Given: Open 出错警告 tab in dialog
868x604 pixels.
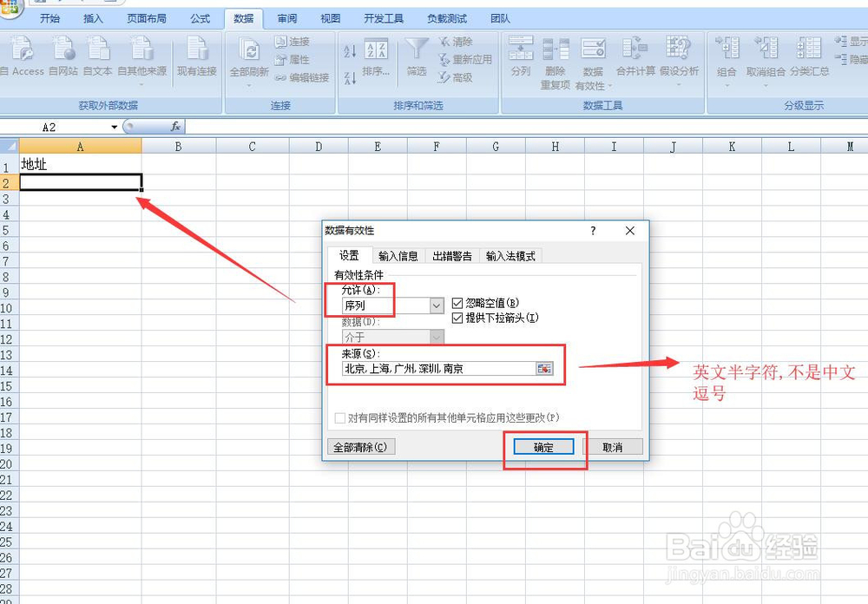Looking at the screenshot, I should click(452, 256).
